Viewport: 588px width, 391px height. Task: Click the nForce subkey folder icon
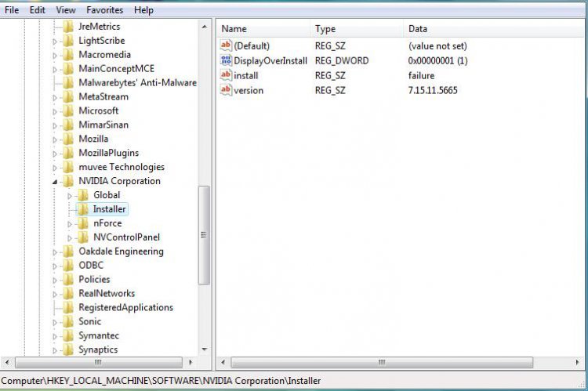click(x=83, y=223)
